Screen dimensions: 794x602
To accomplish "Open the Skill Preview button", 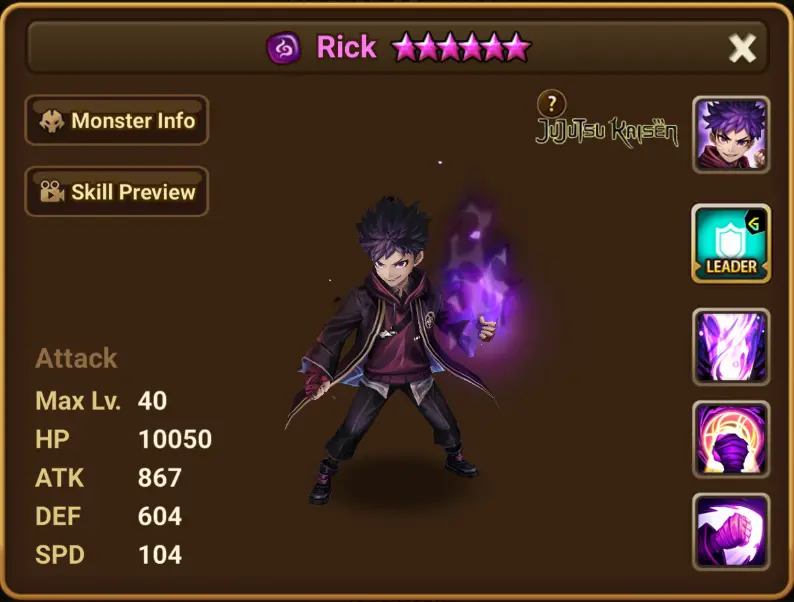I will (x=116, y=192).
